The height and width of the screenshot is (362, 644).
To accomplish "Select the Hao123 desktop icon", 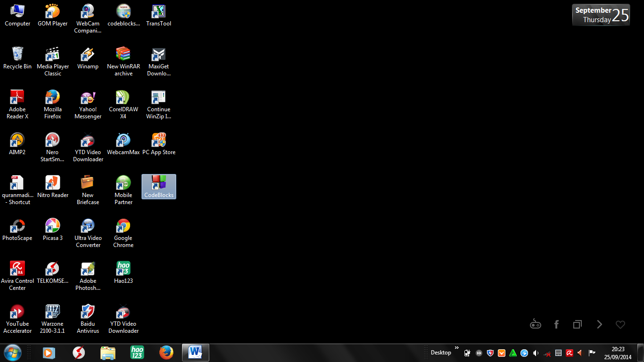I will (124, 273).
